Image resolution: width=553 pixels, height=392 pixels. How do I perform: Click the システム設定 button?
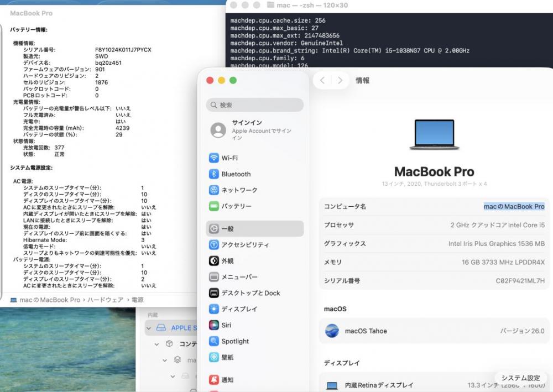[x=520, y=378]
